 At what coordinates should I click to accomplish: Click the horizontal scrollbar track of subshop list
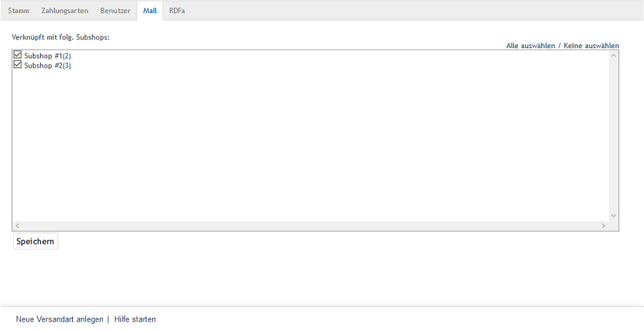click(310, 226)
